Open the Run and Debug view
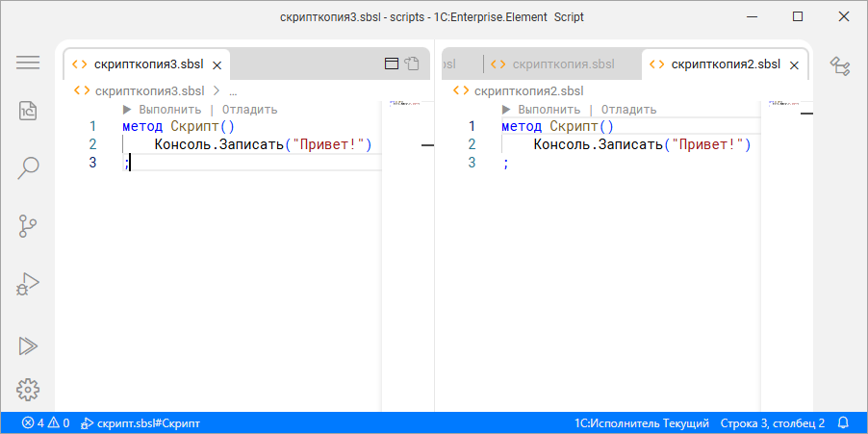The height and width of the screenshot is (434, 868). coord(28,284)
